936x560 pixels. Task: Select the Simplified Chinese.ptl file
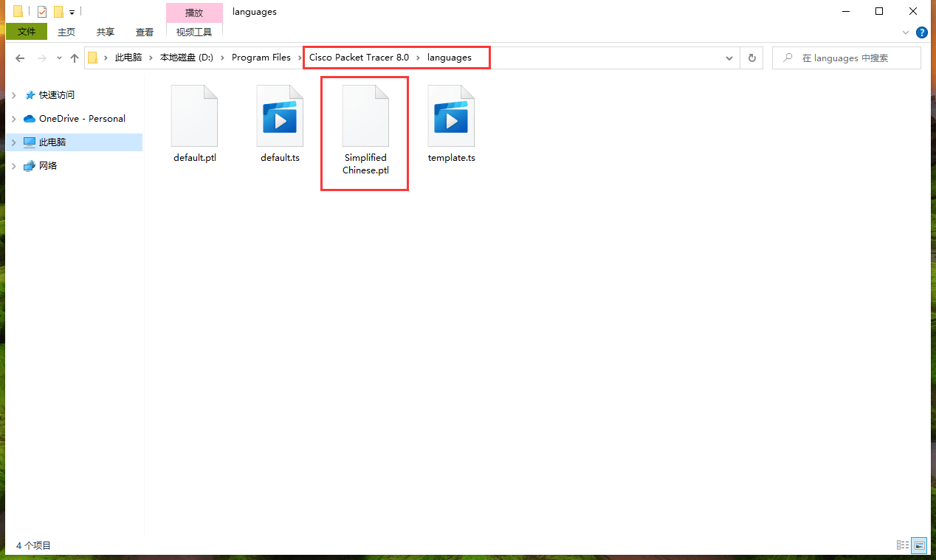[365, 117]
